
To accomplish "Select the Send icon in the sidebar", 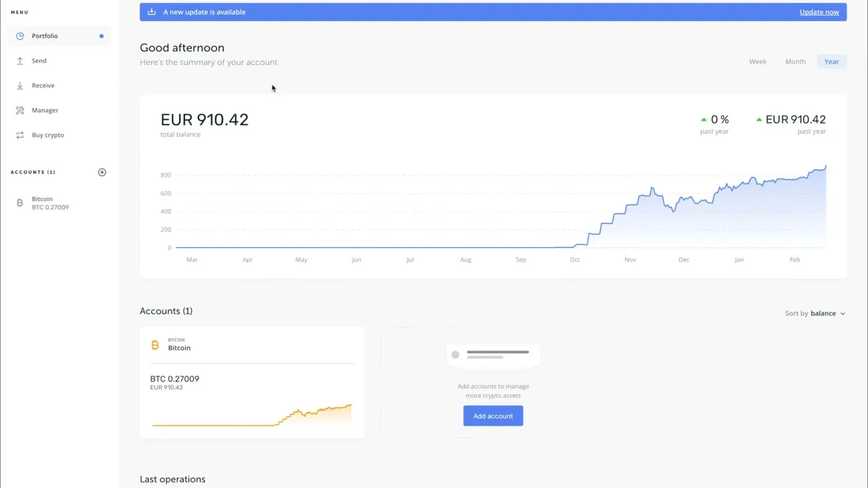I will [x=20, y=60].
